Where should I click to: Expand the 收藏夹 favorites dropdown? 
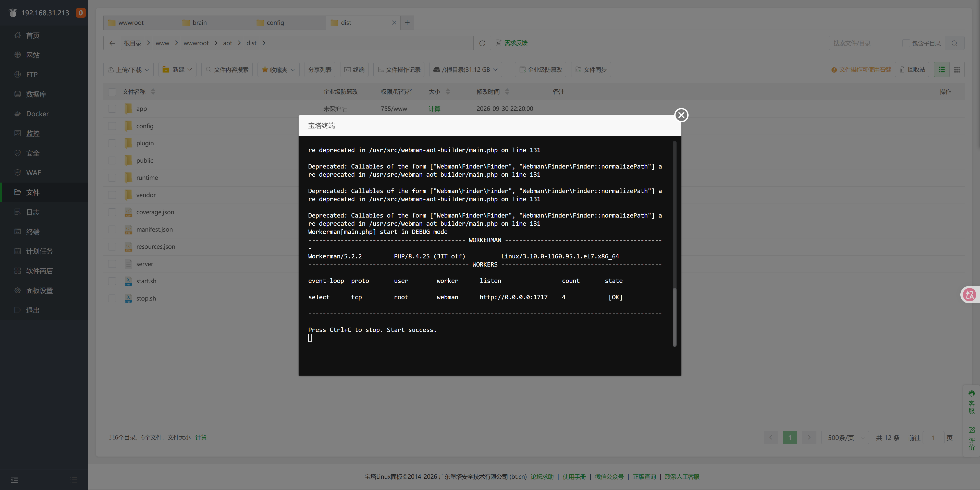tap(278, 70)
